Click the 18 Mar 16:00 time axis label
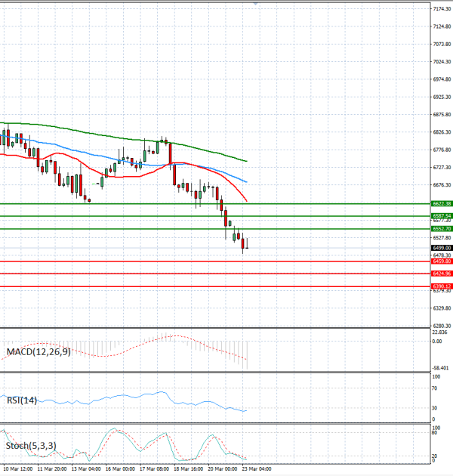 [188, 468]
